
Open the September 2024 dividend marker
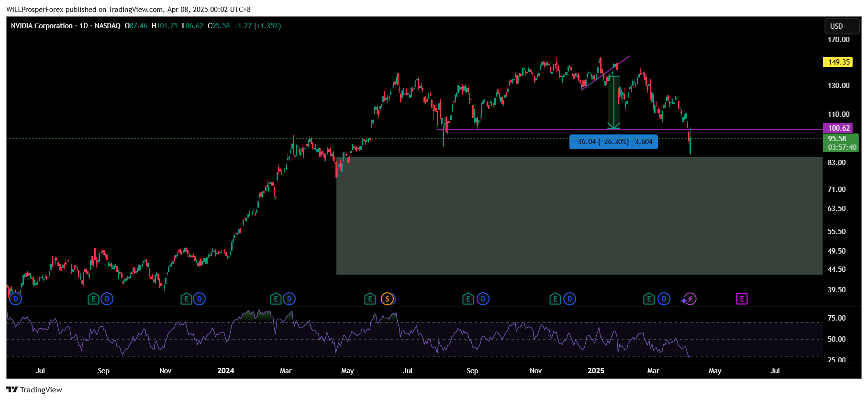483,299
